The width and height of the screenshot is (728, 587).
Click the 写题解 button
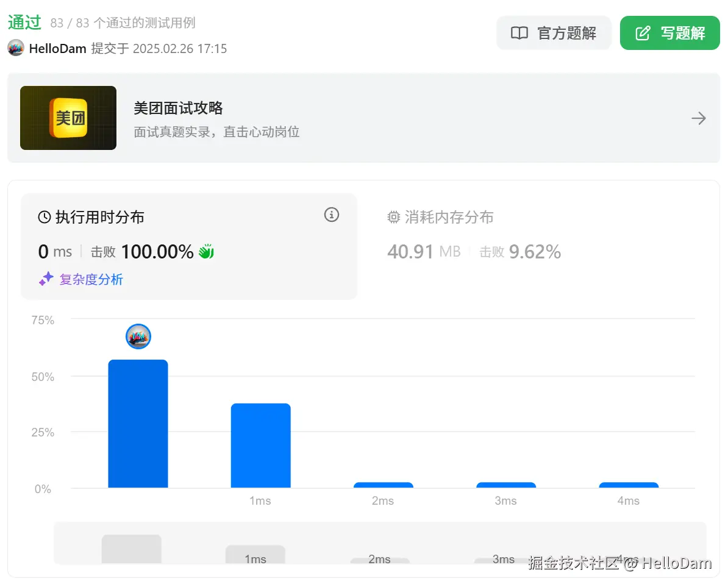point(670,33)
